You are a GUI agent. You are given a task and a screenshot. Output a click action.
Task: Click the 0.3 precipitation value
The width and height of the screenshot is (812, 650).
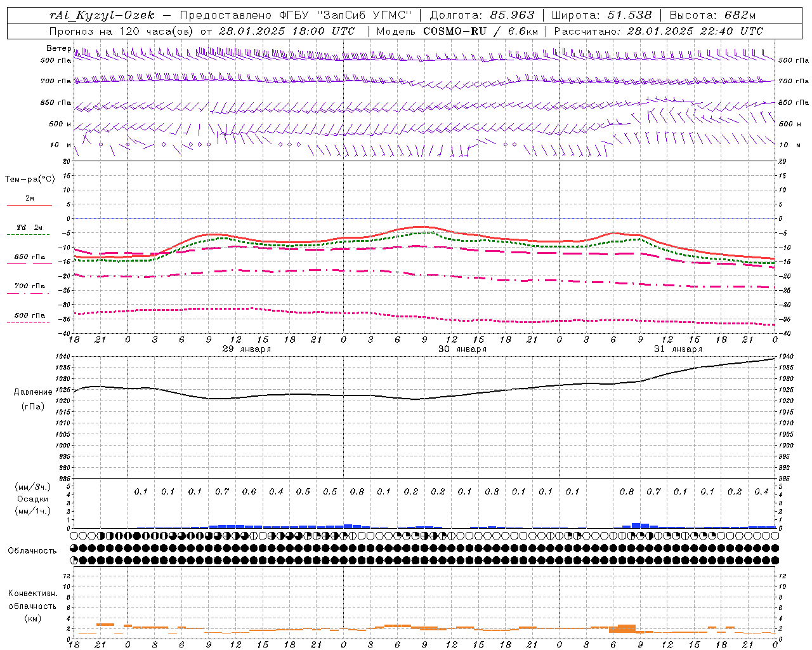pyautogui.click(x=492, y=492)
